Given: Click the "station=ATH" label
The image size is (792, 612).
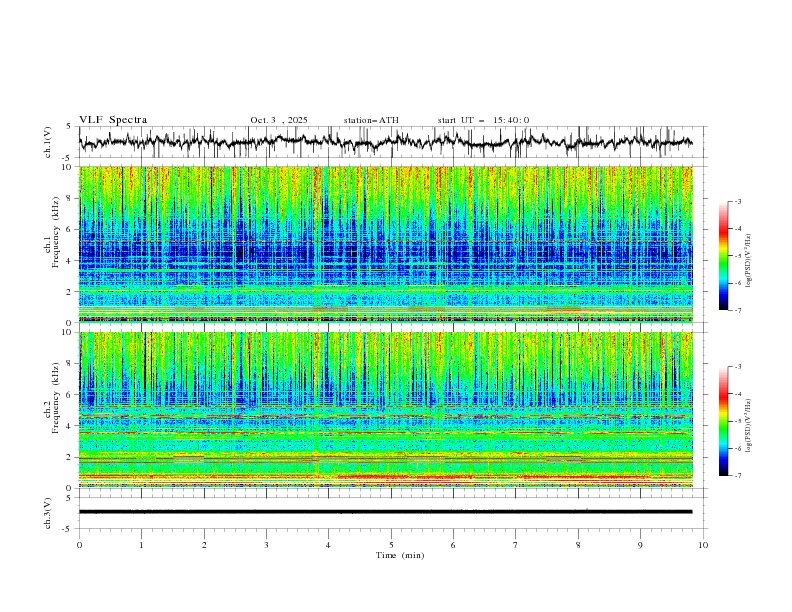Looking at the screenshot, I should (371, 120).
